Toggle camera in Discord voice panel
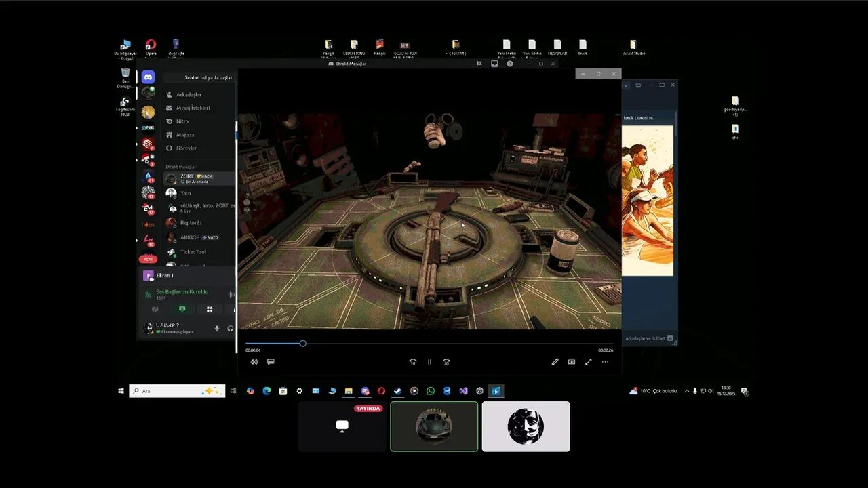Viewport: 868px width, 488px height. point(155,309)
